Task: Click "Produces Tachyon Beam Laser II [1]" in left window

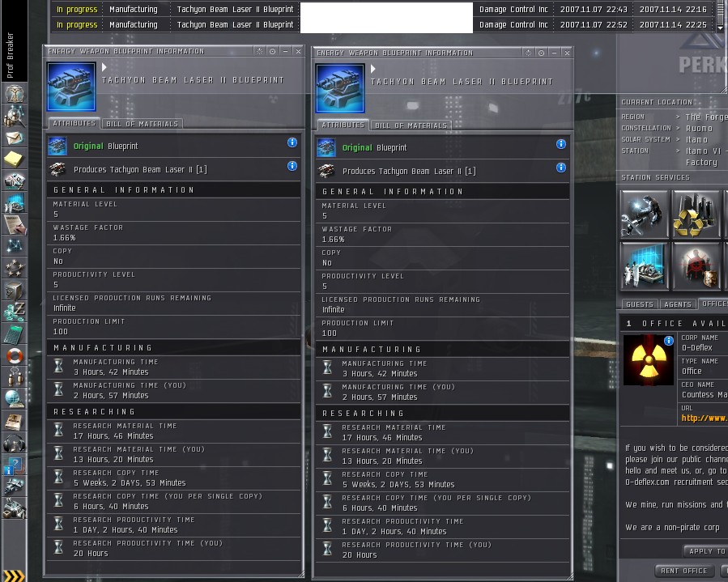Action: coord(140,170)
